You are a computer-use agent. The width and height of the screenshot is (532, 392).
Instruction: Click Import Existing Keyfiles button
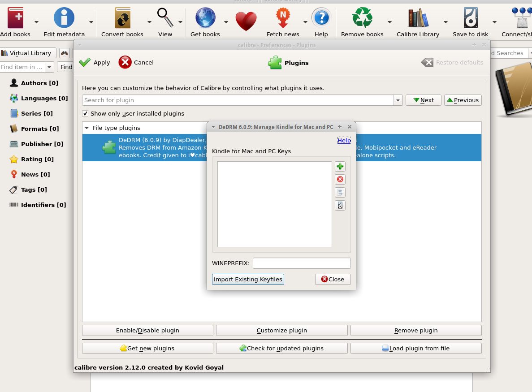point(248,280)
